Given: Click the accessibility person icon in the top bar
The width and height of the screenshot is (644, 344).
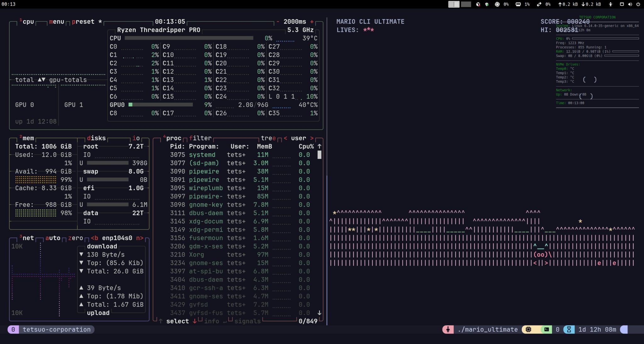Looking at the screenshot, I should (611, 4).
